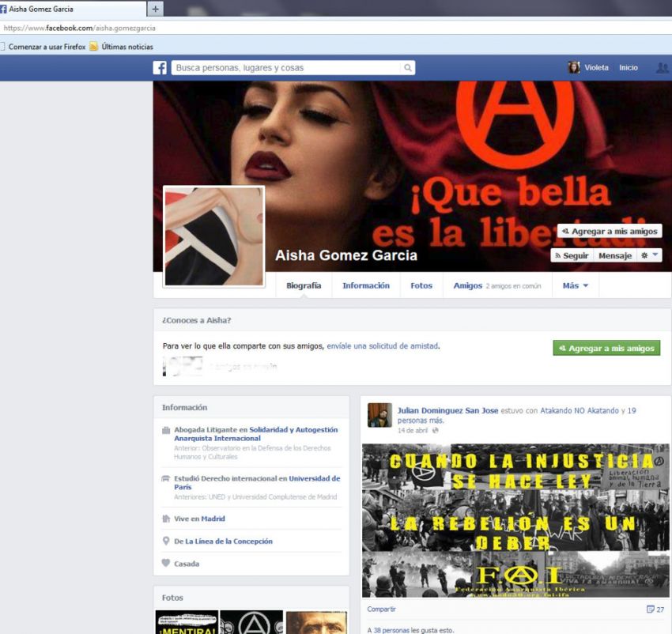Open gear settings dropdown on cover photo

(649, 255)
